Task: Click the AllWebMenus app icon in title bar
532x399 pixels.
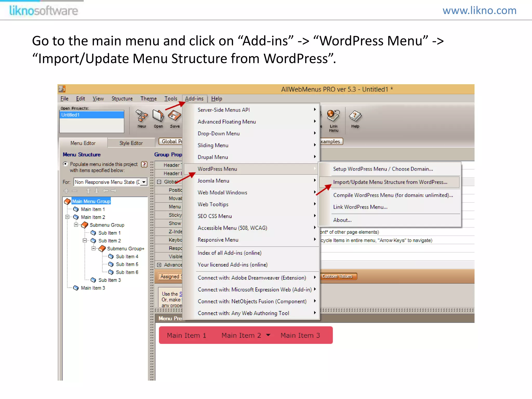Action: (x=62, y=89)
